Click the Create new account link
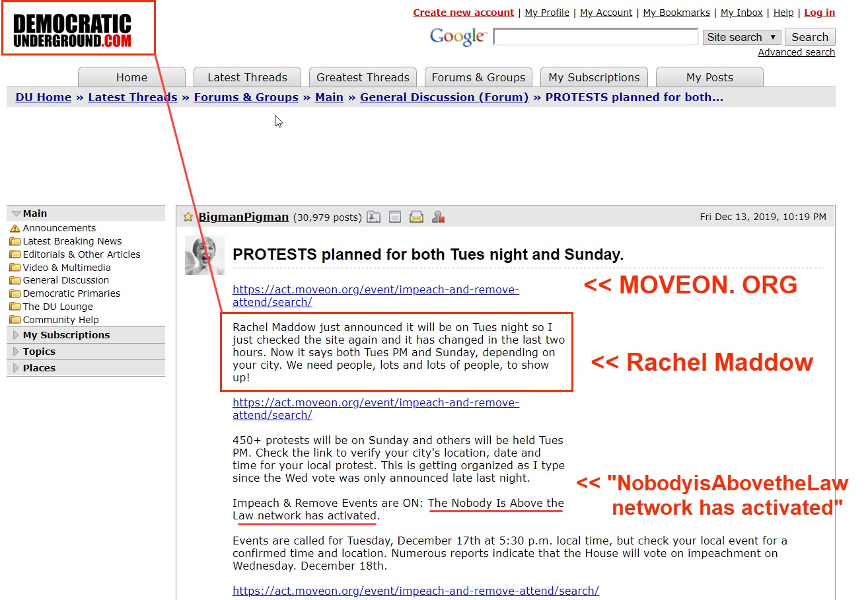This screenshot has width=868, height=600. pos(463,13)
